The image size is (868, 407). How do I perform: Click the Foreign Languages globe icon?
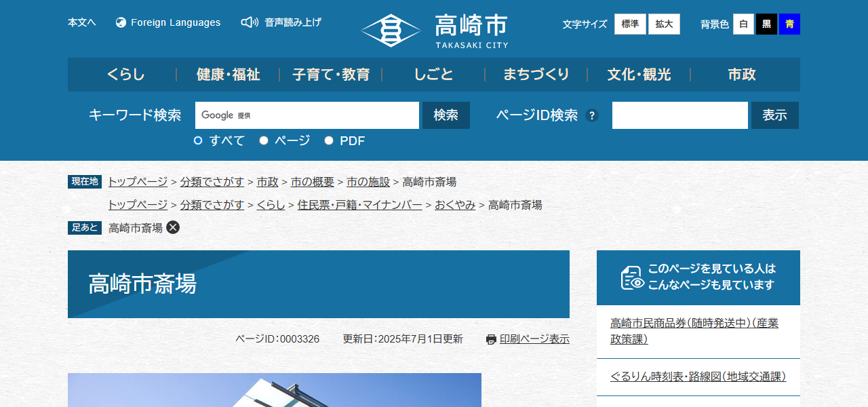(x=120, y=22)
